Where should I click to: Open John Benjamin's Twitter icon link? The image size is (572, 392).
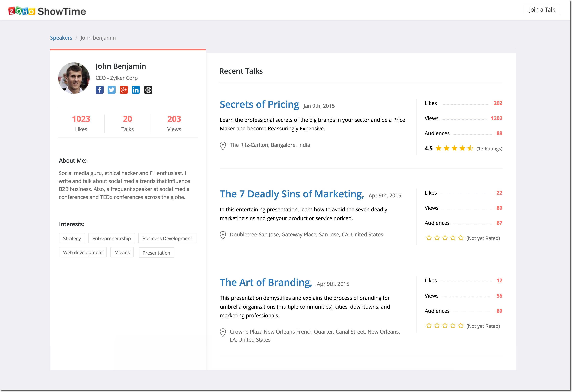tap(112, 90)
